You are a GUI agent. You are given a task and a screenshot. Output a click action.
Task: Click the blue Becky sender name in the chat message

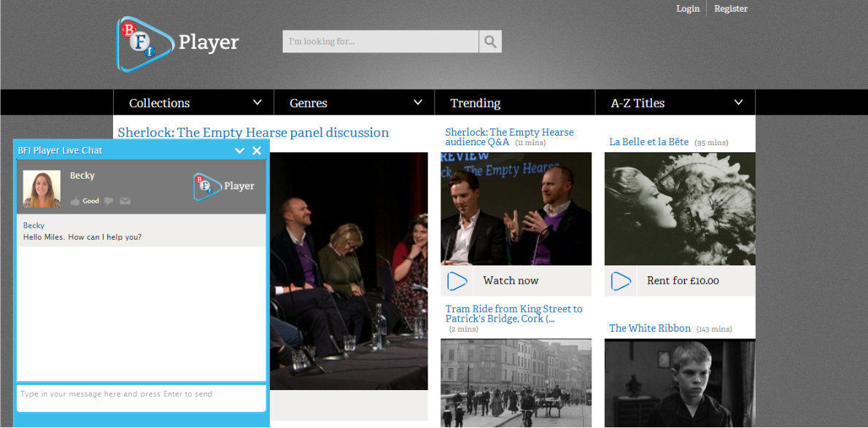34,225
